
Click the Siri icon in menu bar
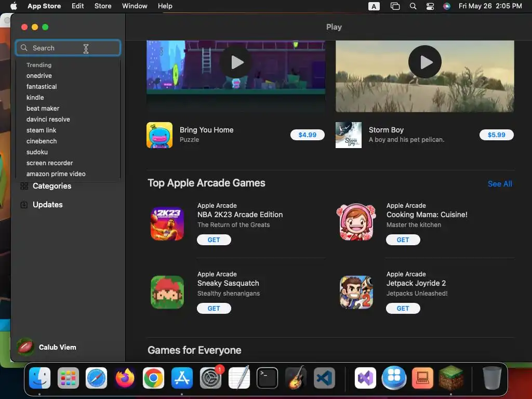click(446, 6)
